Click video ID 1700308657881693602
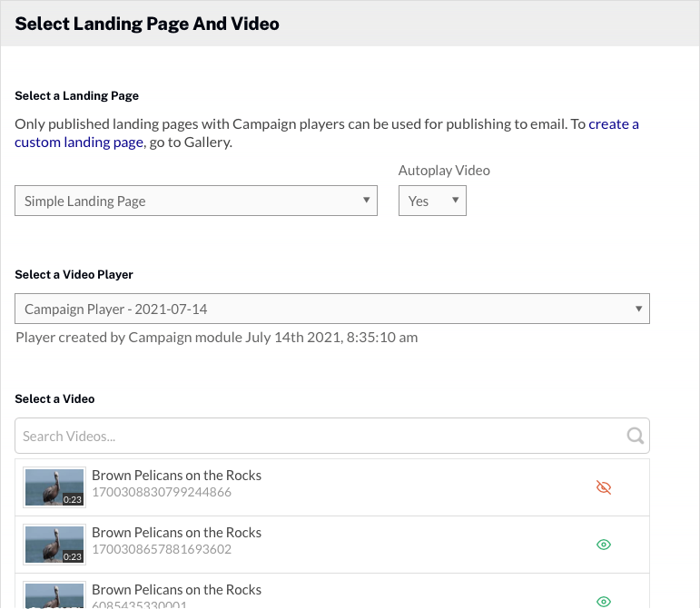The image size is (700, 609). pos(162,550)
